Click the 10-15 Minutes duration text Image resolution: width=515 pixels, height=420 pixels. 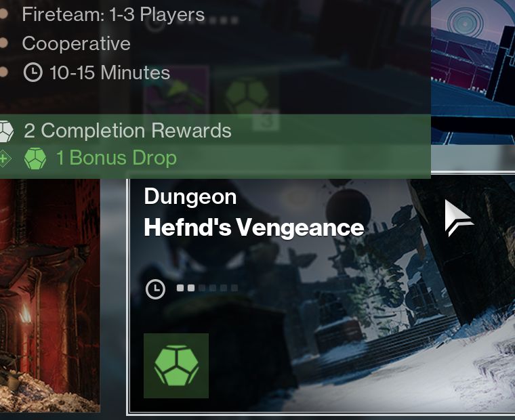[x=109, y=72]
